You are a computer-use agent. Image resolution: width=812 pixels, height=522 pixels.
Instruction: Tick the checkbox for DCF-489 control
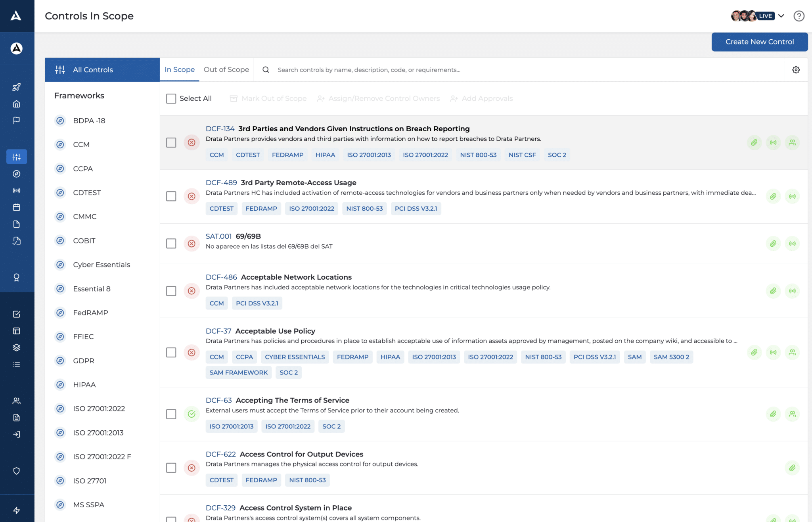point(171,196)
